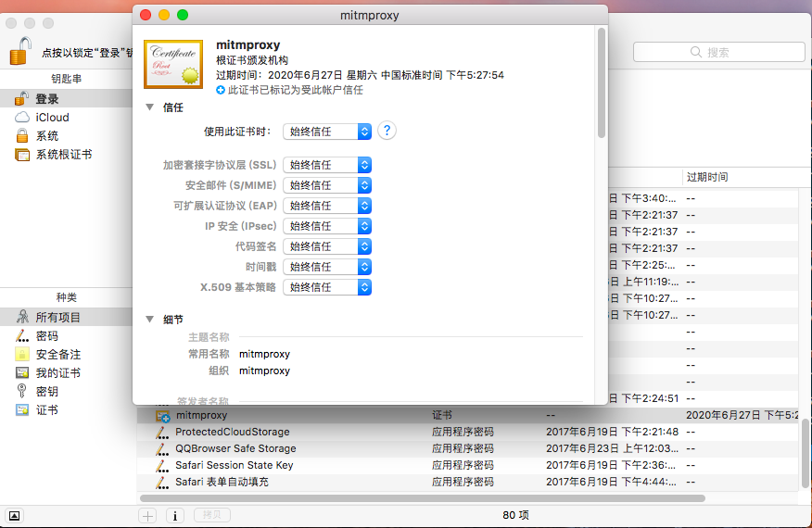The height and width of the screenshot is (528, 812).
Task: Minimize the mitmproxy certificate window
Action: click(164, 15)
